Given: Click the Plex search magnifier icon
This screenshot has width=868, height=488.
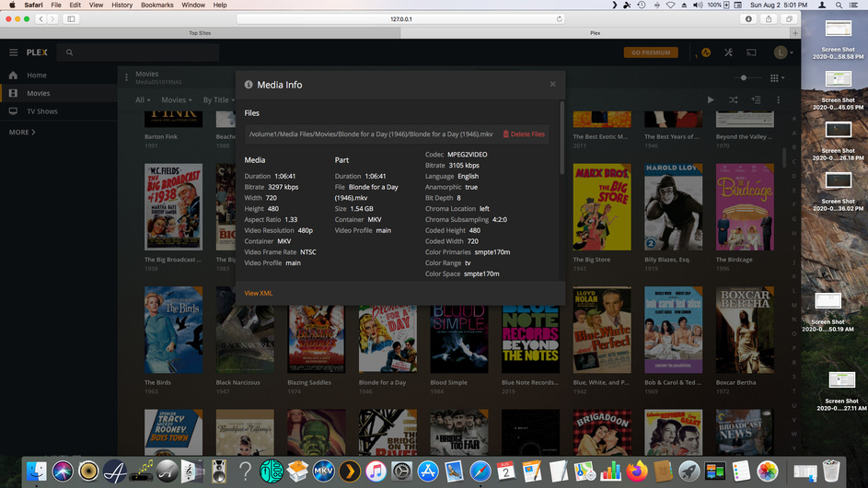Looking at the screenshot, I should click(x=69, y=52).
